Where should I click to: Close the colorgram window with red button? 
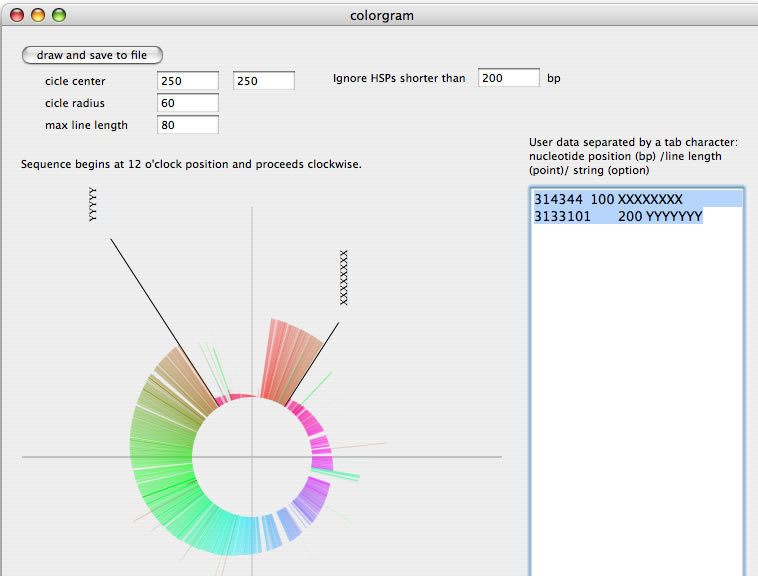pos(17,15)
